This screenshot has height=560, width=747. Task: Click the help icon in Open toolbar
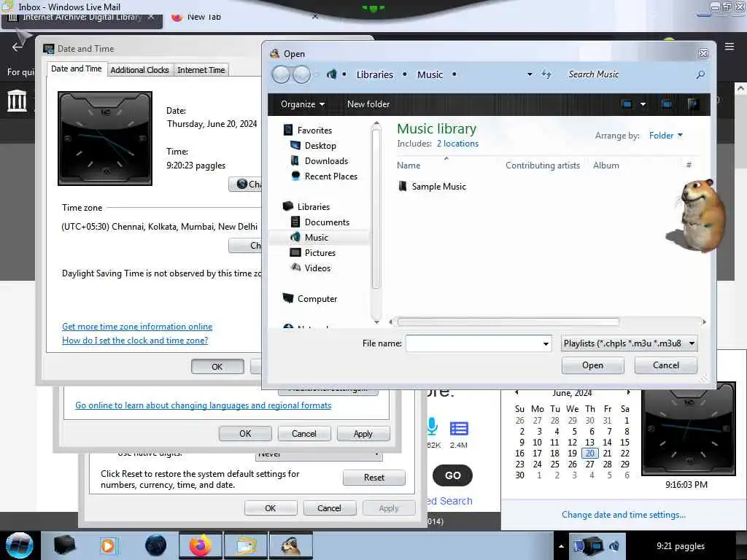[x=693, y=104]
